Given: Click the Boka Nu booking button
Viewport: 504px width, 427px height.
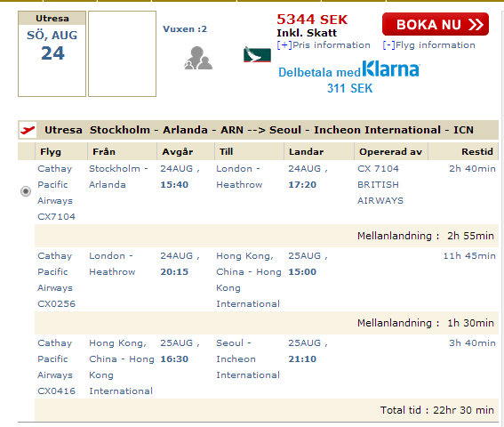Looking at the screenshot, I should 436,24.
